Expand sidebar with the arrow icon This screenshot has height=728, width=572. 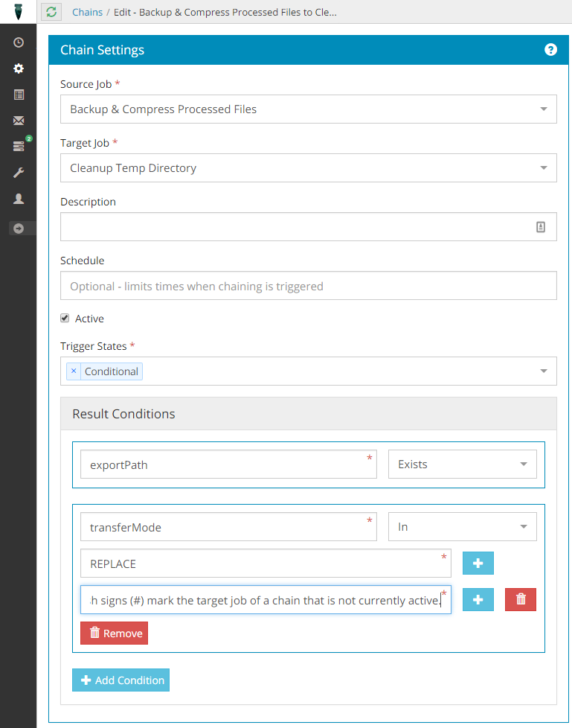19,229
